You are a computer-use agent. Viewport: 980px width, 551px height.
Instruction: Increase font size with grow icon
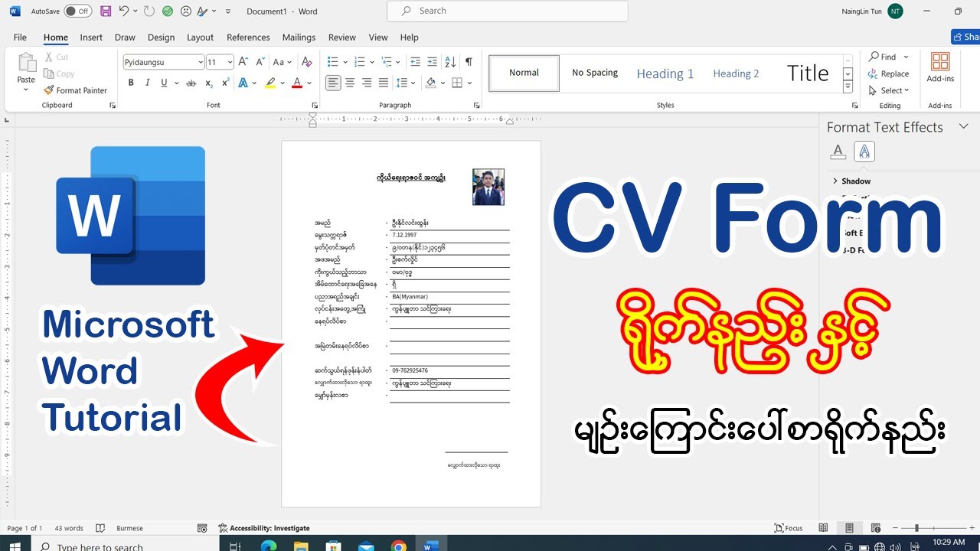(243, 62)
